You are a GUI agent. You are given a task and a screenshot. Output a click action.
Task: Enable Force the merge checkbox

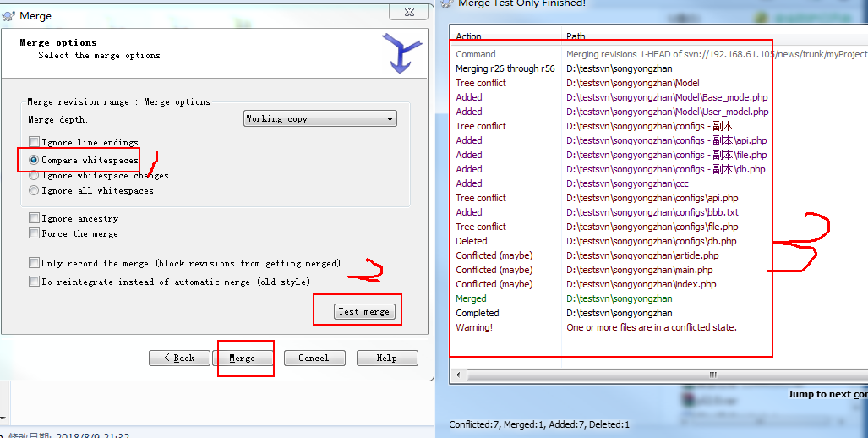[35, 233]
